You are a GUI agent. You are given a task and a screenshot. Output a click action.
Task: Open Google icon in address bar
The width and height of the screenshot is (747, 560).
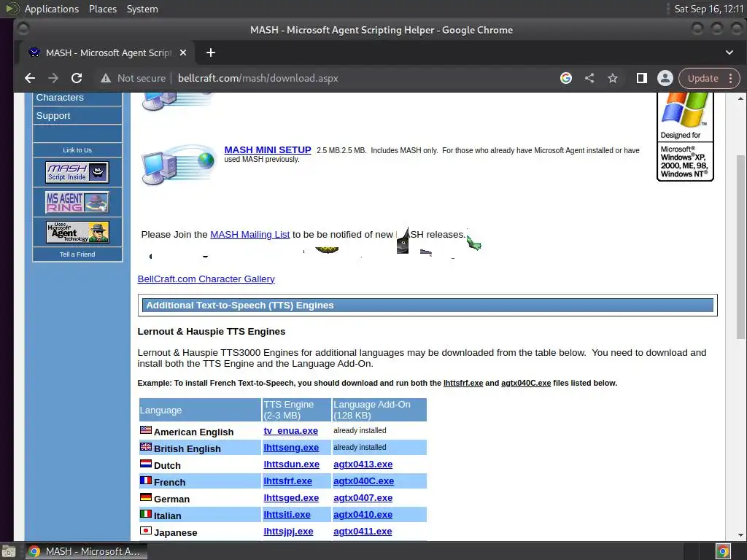(x=566, y=78)
